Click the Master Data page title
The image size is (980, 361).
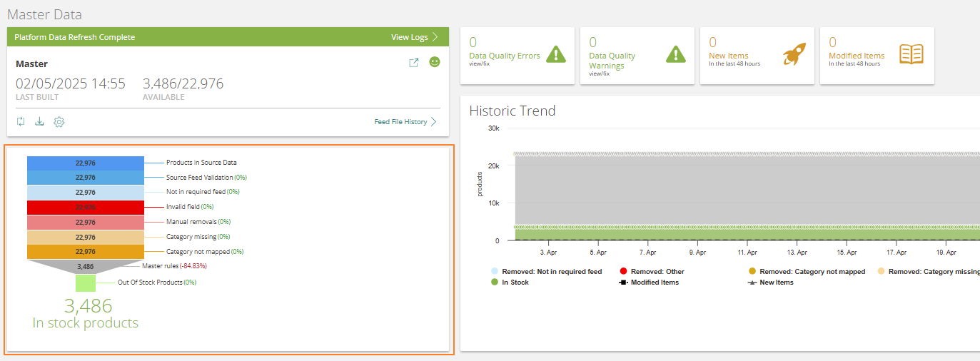coord(44,14)
